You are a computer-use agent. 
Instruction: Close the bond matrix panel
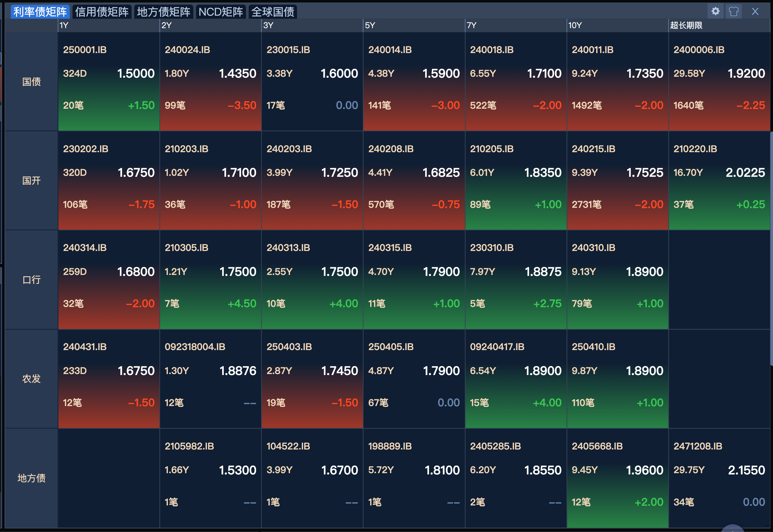755,11
